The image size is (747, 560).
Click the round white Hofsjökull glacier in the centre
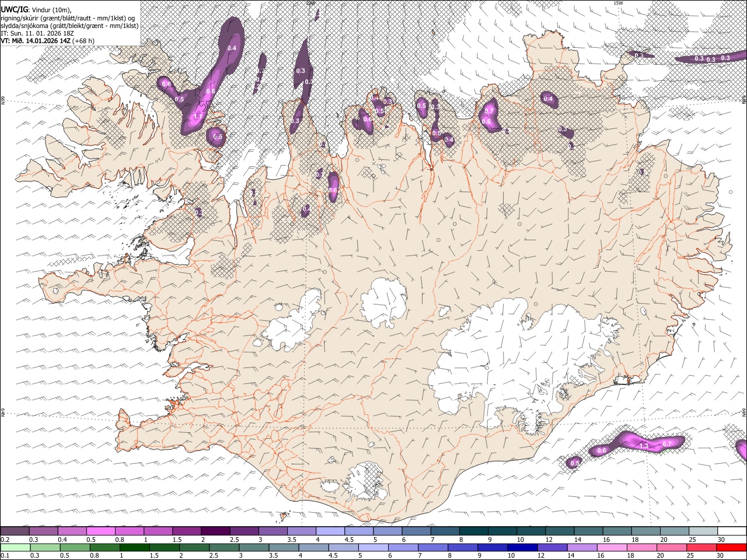coord(383,302)
